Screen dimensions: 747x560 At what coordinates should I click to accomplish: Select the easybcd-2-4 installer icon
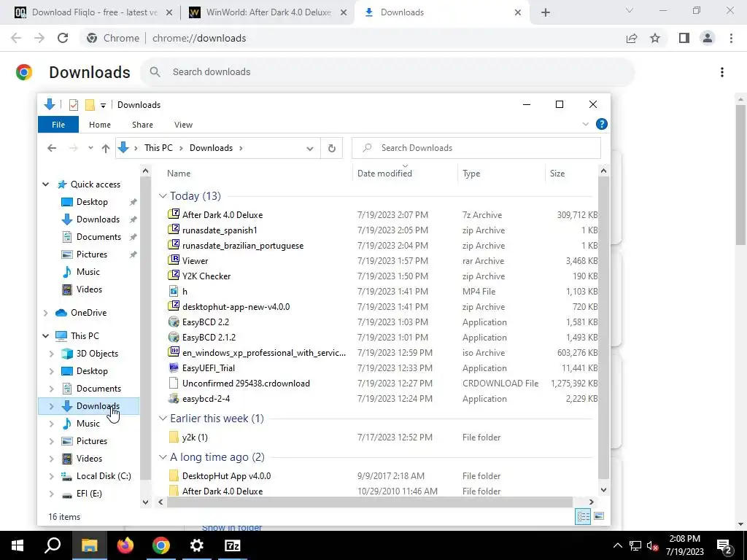click(x=174, y=398)
